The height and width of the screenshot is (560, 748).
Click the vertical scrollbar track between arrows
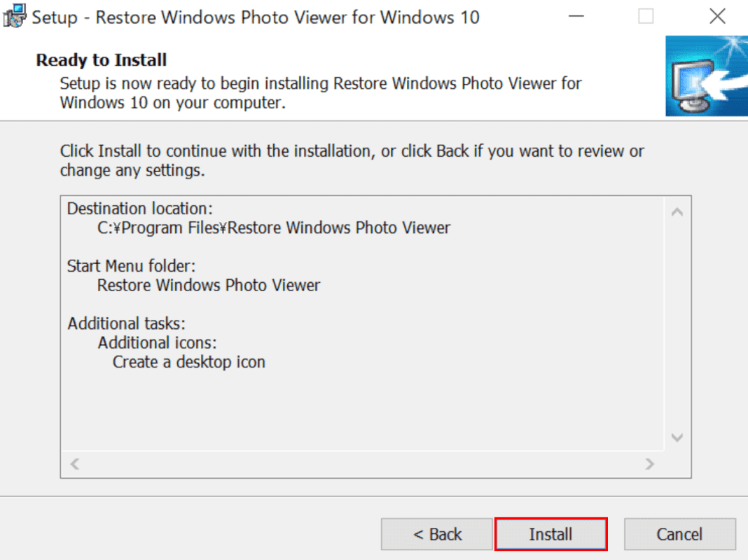coord(677,325)
